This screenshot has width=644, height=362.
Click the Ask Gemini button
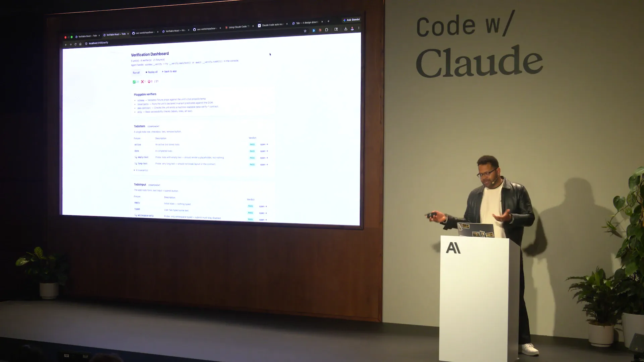click(x=351, y=20)
